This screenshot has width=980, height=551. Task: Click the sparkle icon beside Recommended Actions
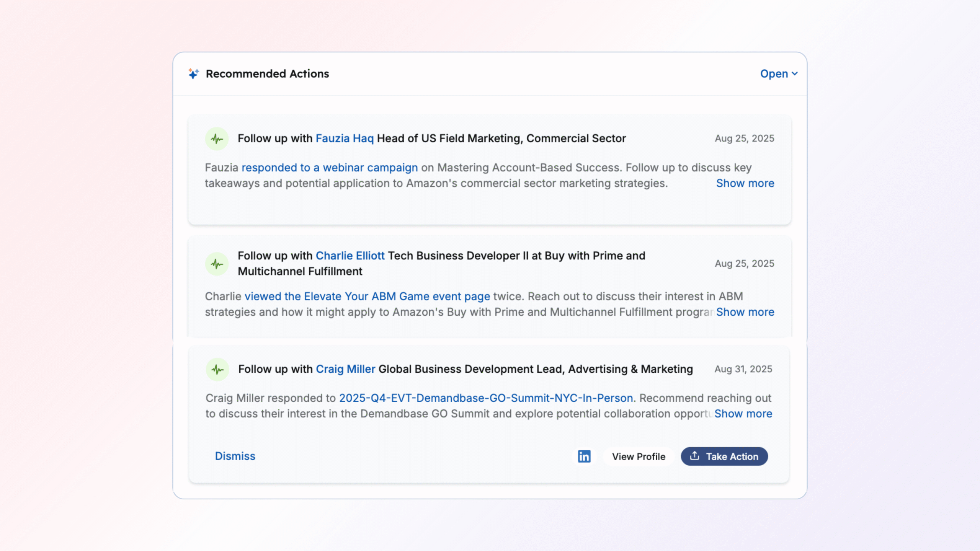[193, 73]
